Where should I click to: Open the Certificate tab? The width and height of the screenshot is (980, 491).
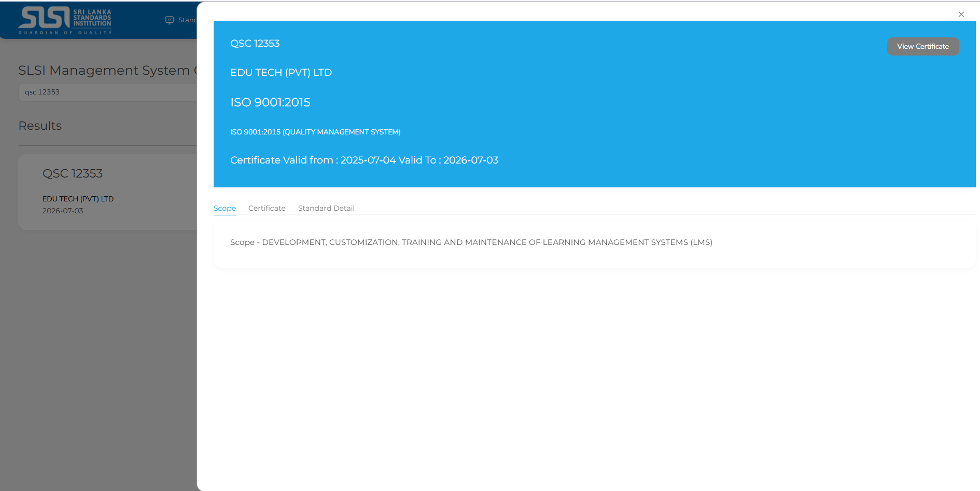click(267, 208)
